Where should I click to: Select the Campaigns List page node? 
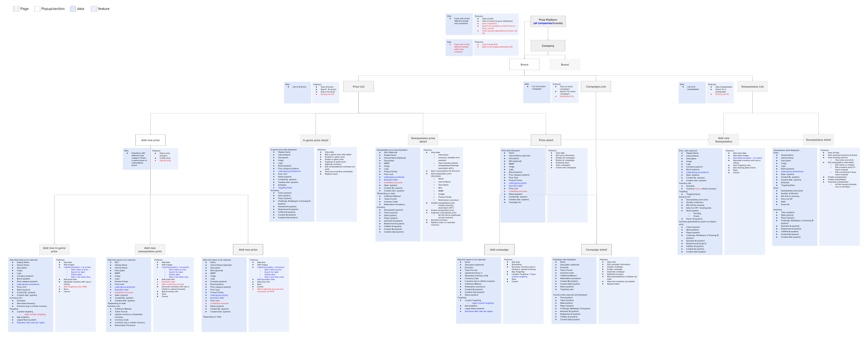click(x=596, y=86)
